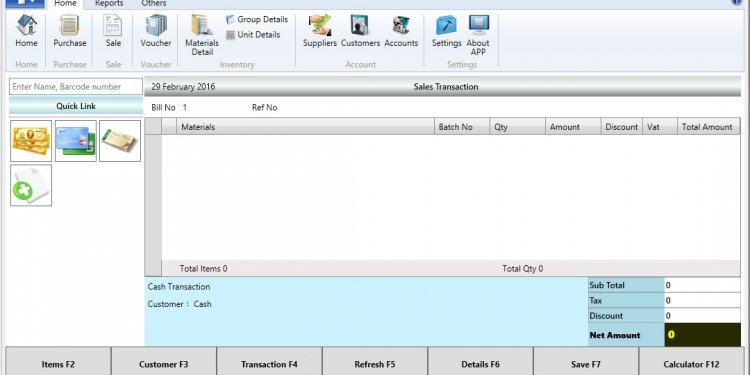Click the Vat column header
The image size is (750, 375).
[660, 127]
